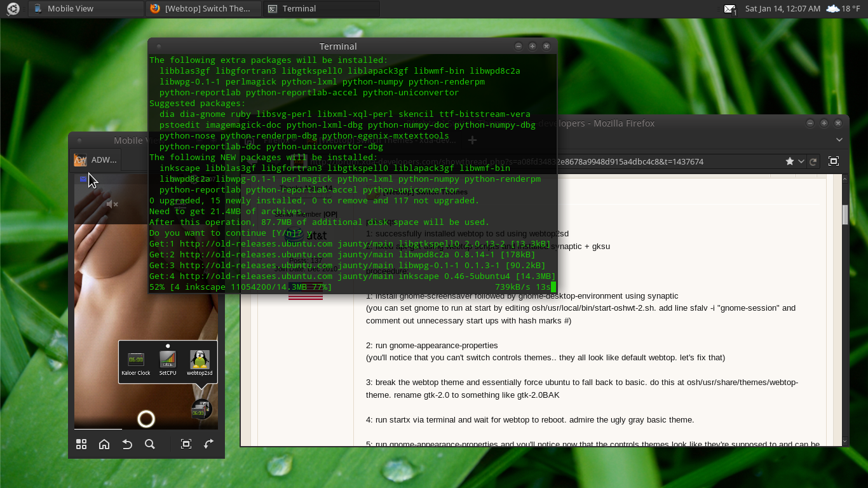This screenshot has width=868, height=488.
Task: Tap the Back arrow in Mobile View
Action: pos(127,444)
